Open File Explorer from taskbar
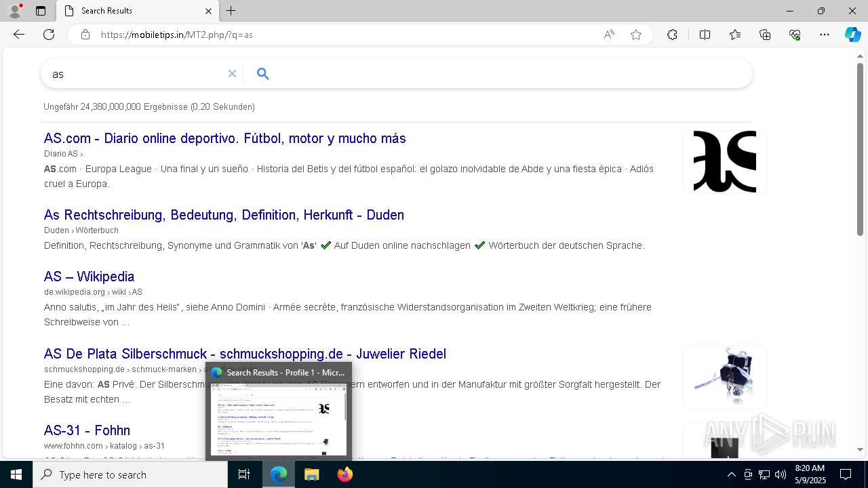The width and height of the screenshot is (868, 488). point(312,474)
